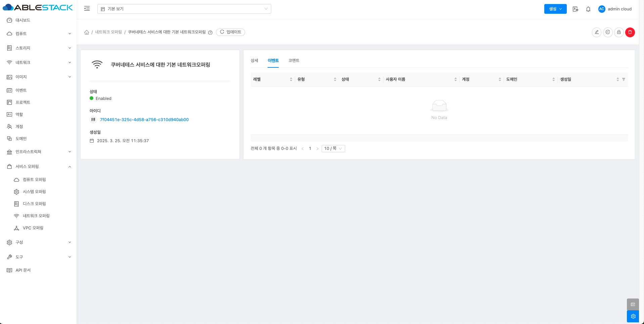Click the pause-circle disable offering icon
644x324 pixels.
pos(608,32)
